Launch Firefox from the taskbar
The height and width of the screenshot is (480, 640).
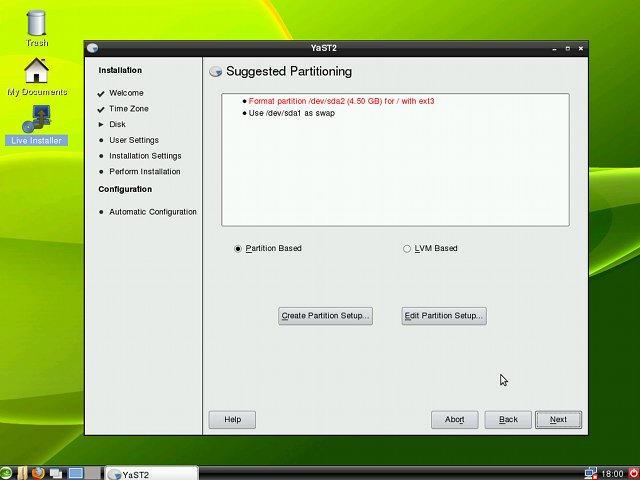point(38,473)
